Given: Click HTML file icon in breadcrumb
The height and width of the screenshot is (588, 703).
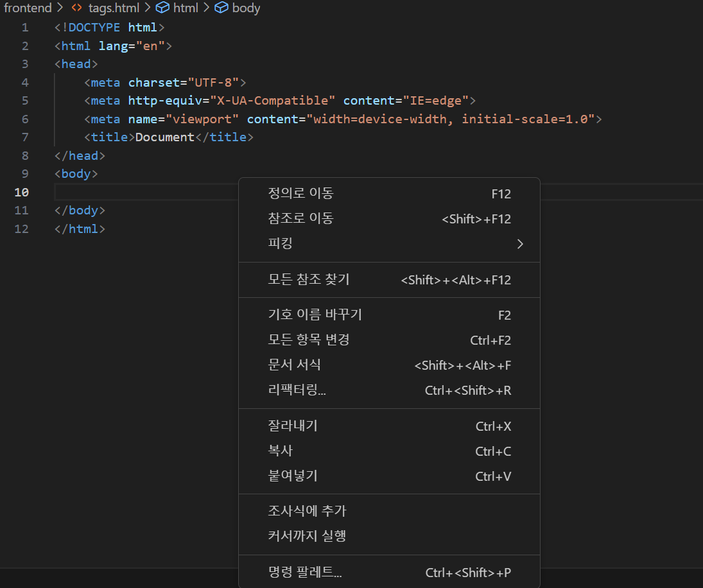Looking at the screenshot, I should coord(76,8).
